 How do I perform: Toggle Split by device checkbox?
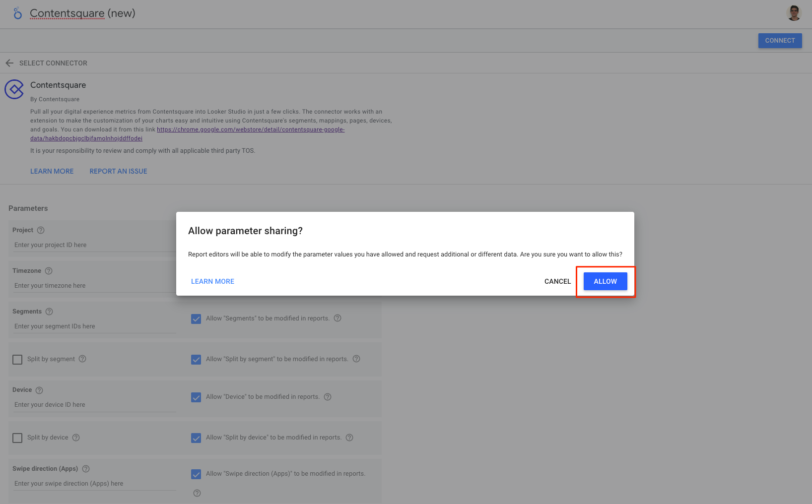click(x=17, y=438)
